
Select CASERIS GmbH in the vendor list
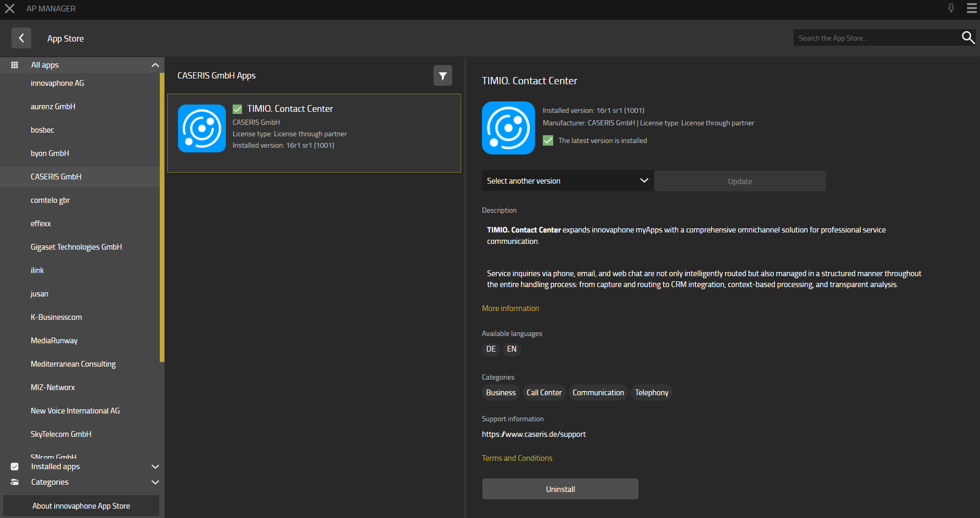click(x=80, y=177)
